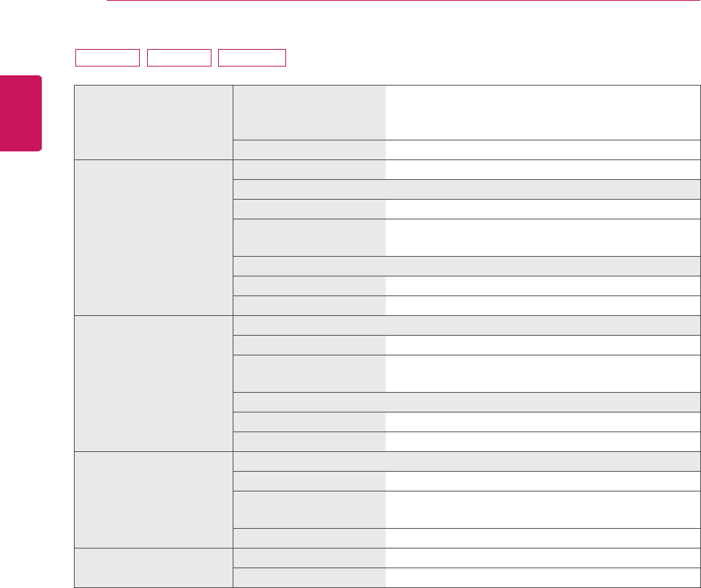
Task: Click the last, shortest gray row-group header cell
Action: point(154,568)
